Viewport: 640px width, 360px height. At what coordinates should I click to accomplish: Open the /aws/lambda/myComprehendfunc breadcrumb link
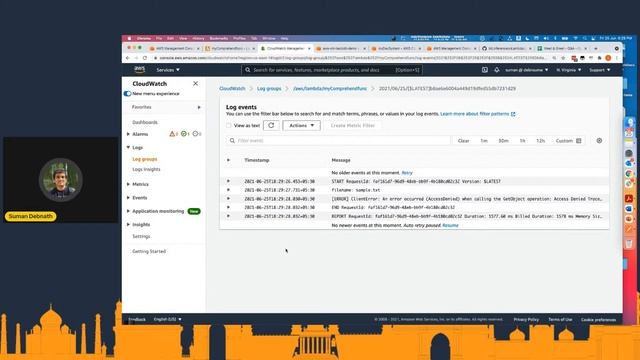click(x=330, y=88)
